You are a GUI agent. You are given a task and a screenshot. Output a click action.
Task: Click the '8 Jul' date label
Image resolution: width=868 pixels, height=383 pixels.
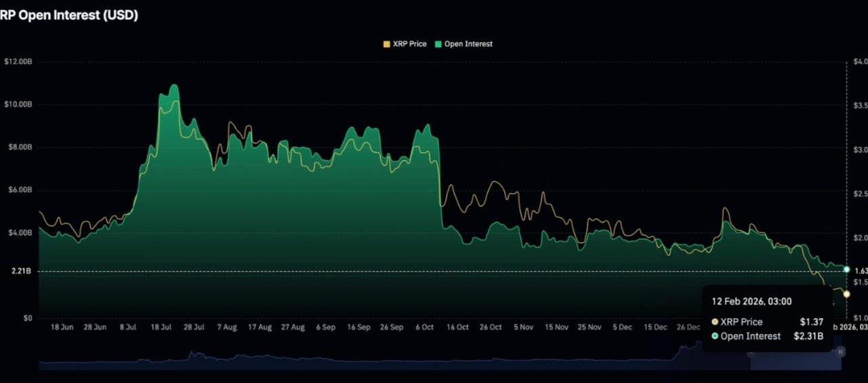point(128,327)
